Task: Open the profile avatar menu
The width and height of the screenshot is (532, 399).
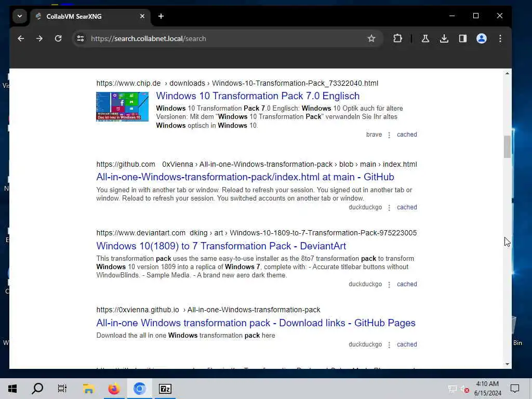Action: [x=482, y=38]
